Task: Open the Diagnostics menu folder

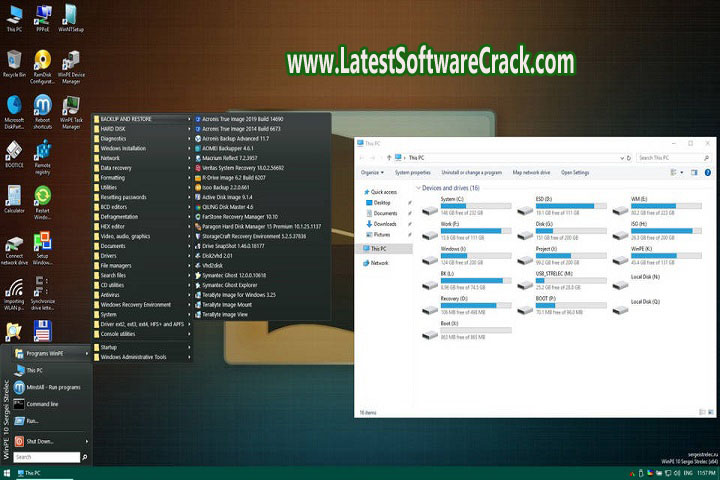Action: pos(142,138)
